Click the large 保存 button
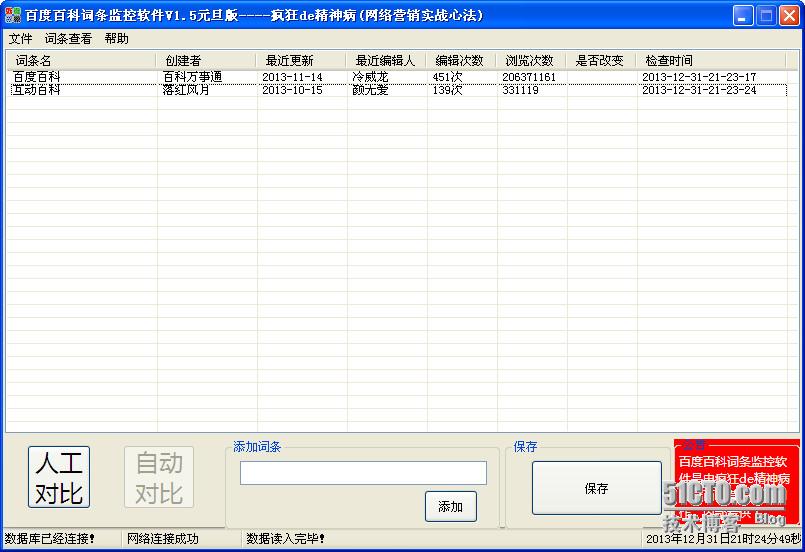This screenshot has height=552, width=805. click(597, 488)
